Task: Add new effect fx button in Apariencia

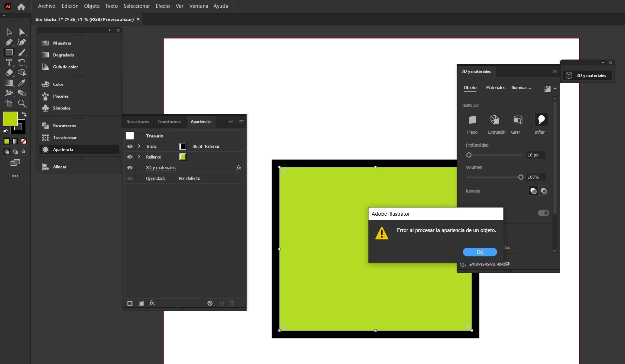Action: pyautogui.click(x=152, y=303)
